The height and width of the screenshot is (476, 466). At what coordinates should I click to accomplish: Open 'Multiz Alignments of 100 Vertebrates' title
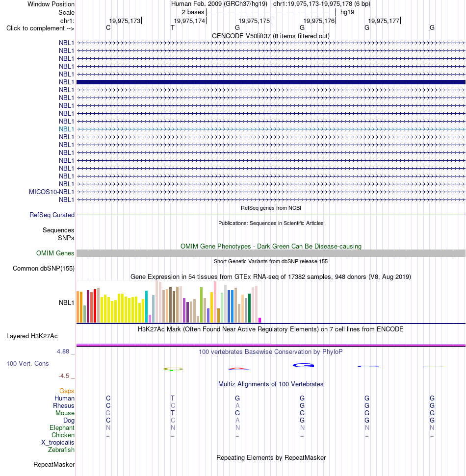pyautogui.click(x=271, y=384)
